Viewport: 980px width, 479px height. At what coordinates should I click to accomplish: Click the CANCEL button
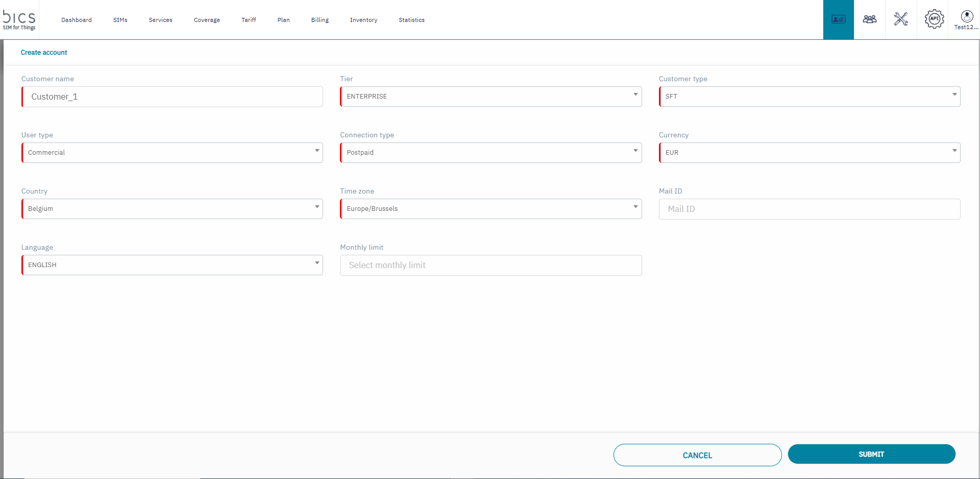[x=697, y=455]
